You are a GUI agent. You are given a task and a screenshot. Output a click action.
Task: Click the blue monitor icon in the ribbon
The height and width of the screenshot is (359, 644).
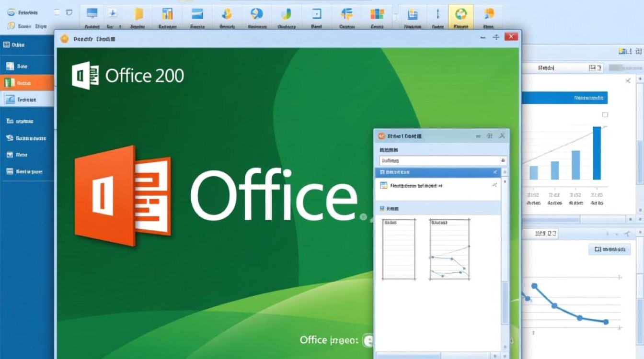tap(92, 13)
